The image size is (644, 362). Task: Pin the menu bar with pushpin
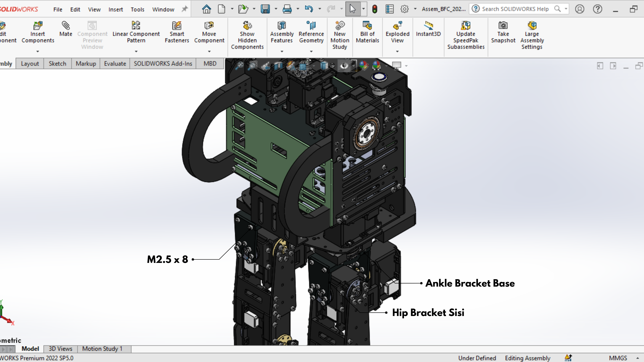click(185, 9)
